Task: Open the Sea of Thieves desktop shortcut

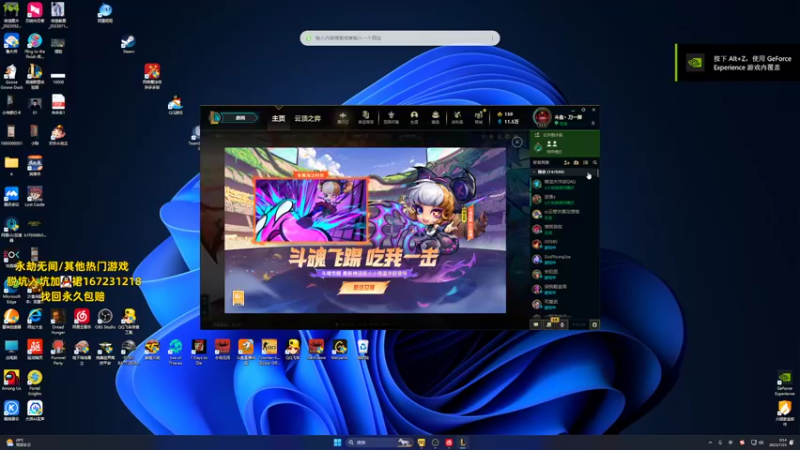Action: pos(175,352)
